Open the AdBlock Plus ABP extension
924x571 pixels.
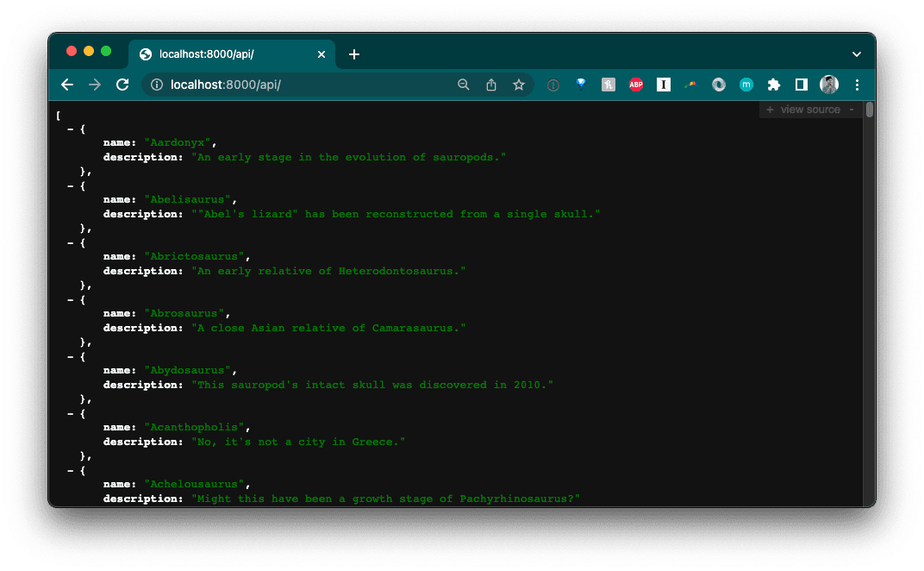[x=636, y=85]
